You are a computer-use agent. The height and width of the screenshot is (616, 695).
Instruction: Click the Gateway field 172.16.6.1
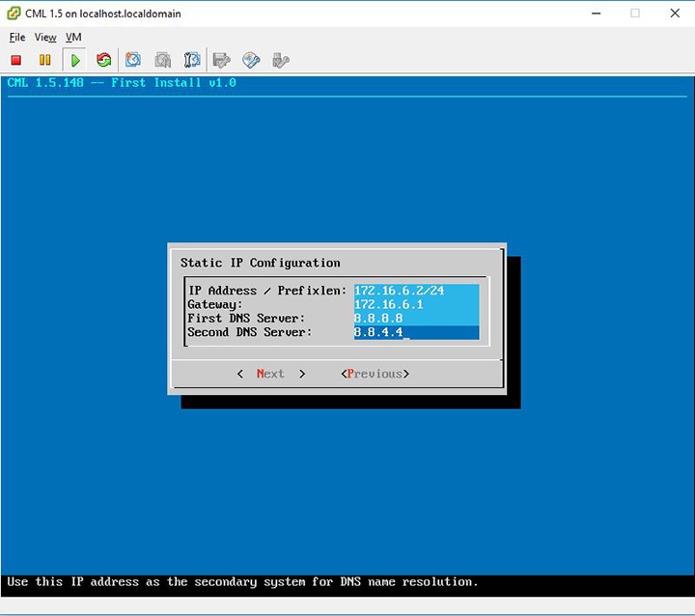point(416,304)
